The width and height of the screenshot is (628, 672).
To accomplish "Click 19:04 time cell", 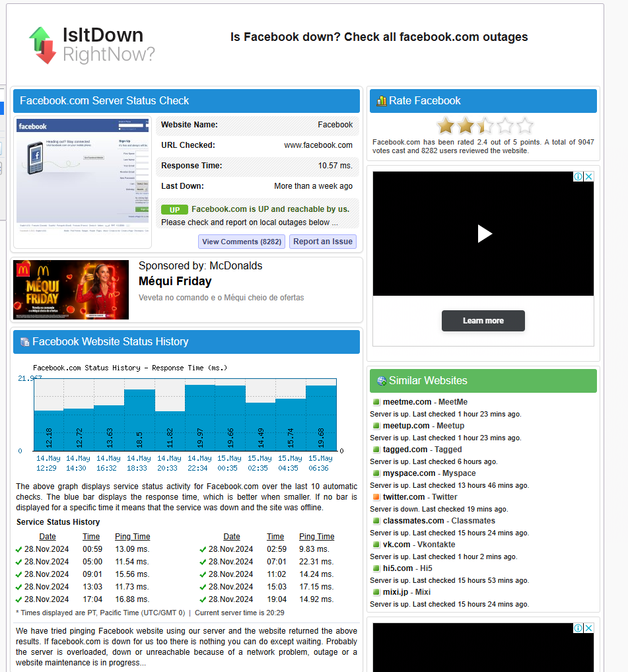I will (x=277, y=599).
